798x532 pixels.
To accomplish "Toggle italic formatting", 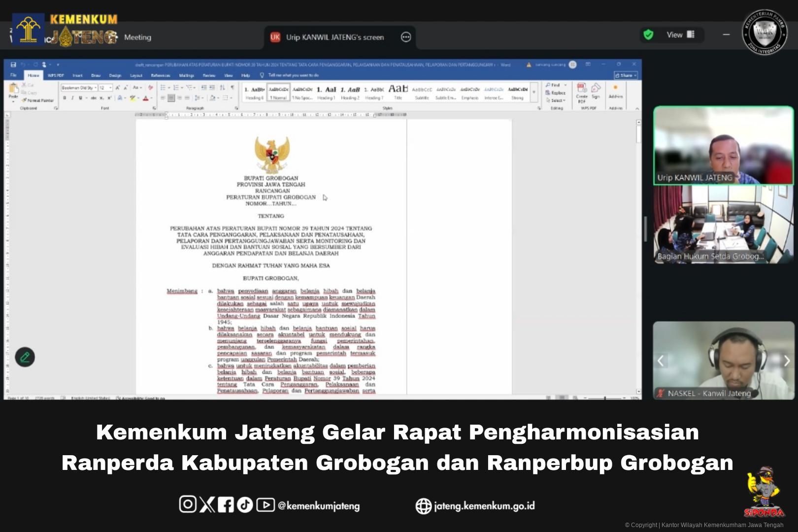I will tap(72, 98).
